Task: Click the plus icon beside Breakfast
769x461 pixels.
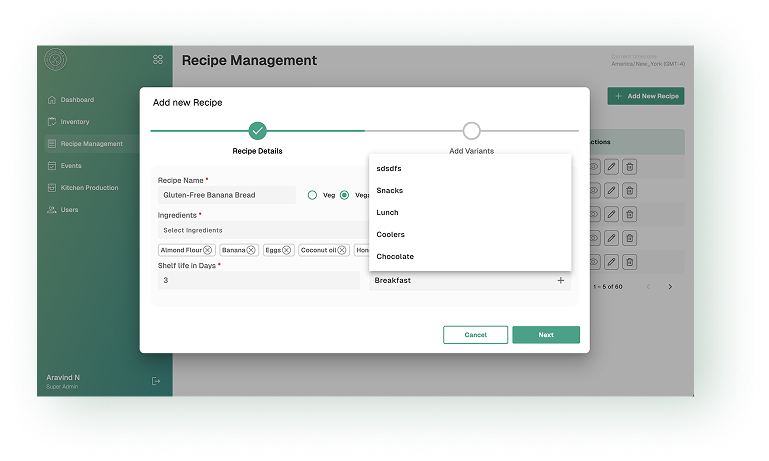Action: pyautogui.click(x=560, y=281)
